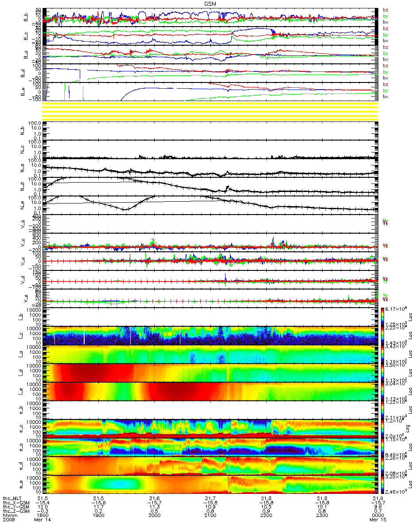Image resolution: width=412 pixels, height=532 pixels.
Task: Click the thc_X-GSM row label
Action: coord(16,503)
